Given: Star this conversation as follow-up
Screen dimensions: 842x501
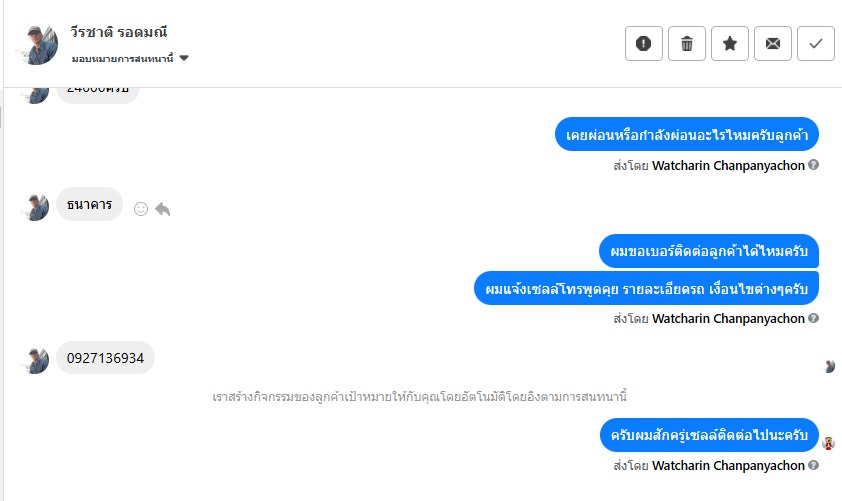Looking at the screenshot, I should (x=730, y=43).
